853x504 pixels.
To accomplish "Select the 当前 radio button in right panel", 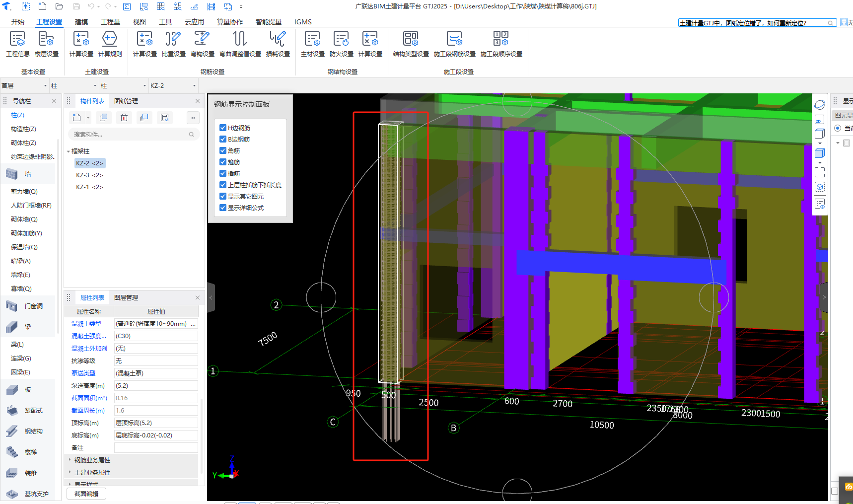I will pos(838,128).
